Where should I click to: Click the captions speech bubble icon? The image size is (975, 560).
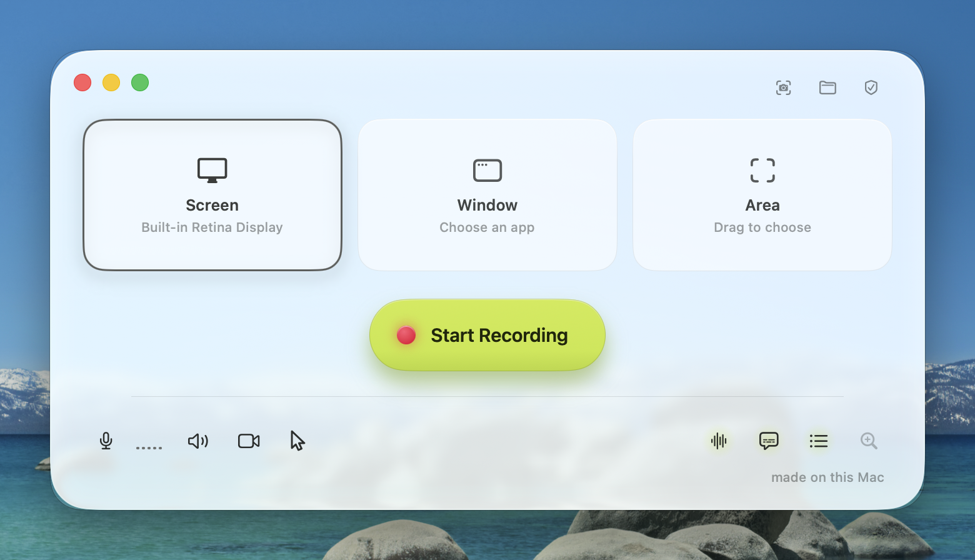click(769, 441)
